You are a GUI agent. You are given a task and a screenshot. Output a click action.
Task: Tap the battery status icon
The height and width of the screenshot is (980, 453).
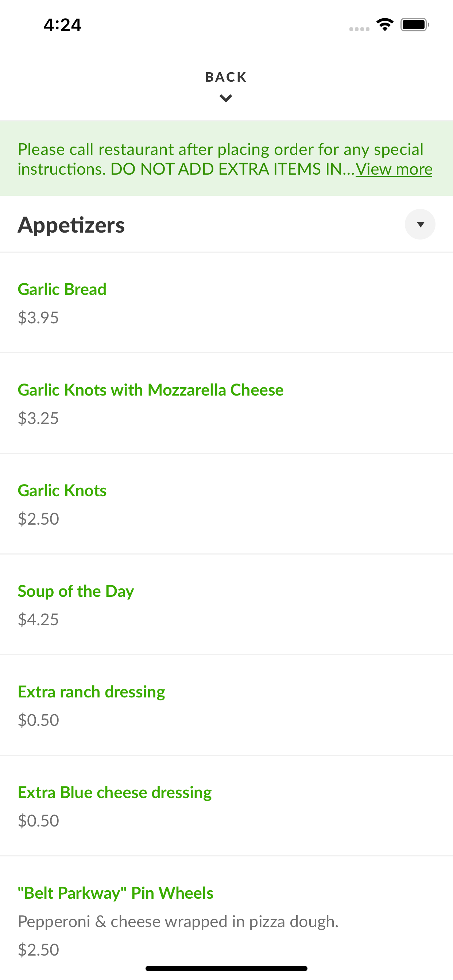414,25
